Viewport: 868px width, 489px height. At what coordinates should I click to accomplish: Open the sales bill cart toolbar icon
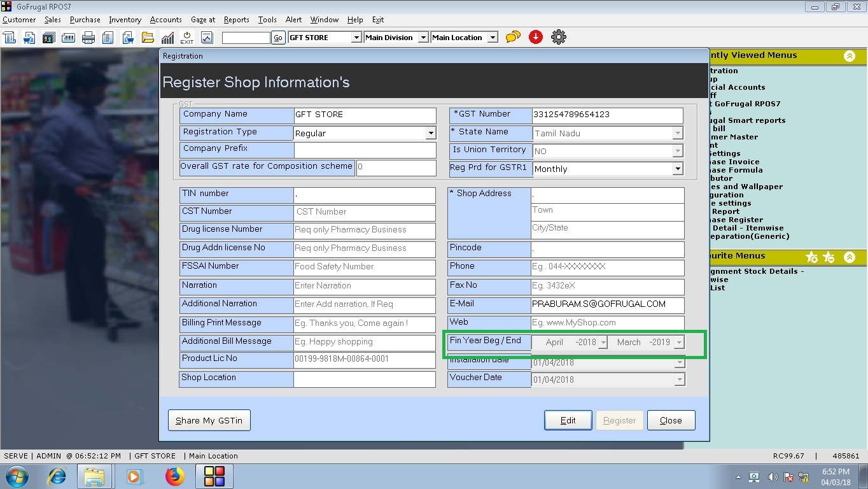29,38
